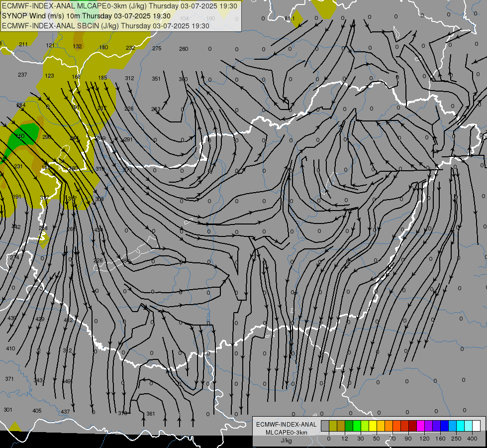Screen dimensions: 487x448
Task: Click the 250 tick label on the legend
Action: [x=456, y=439]
